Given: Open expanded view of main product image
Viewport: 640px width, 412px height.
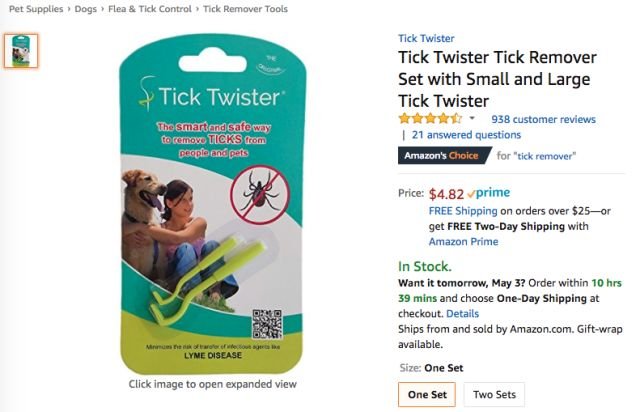Looking at the screenshot, I should pyautogui.click(x=212, y=204).
